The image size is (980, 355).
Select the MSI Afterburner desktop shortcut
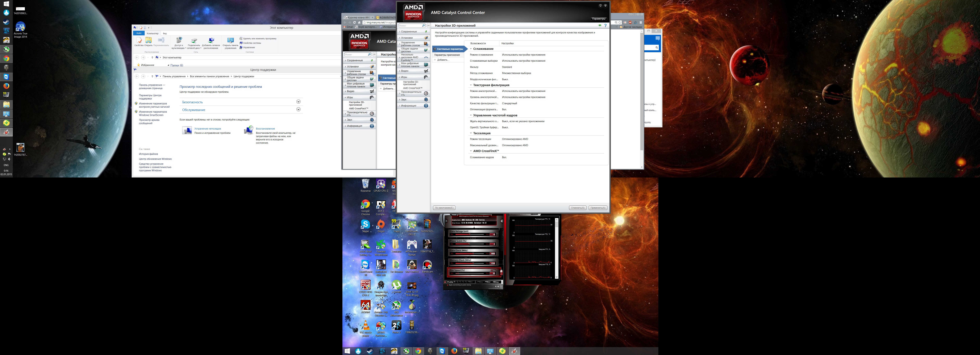coord(396,309)
